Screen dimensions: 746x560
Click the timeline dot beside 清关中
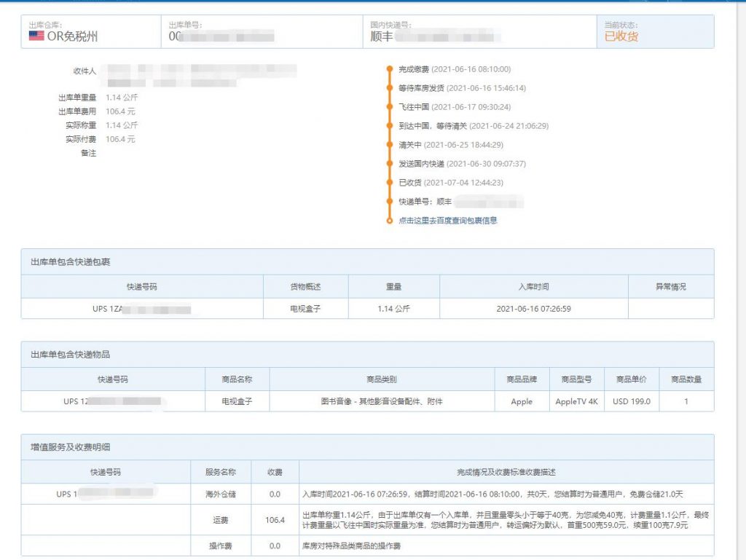[x=390, y=145]
